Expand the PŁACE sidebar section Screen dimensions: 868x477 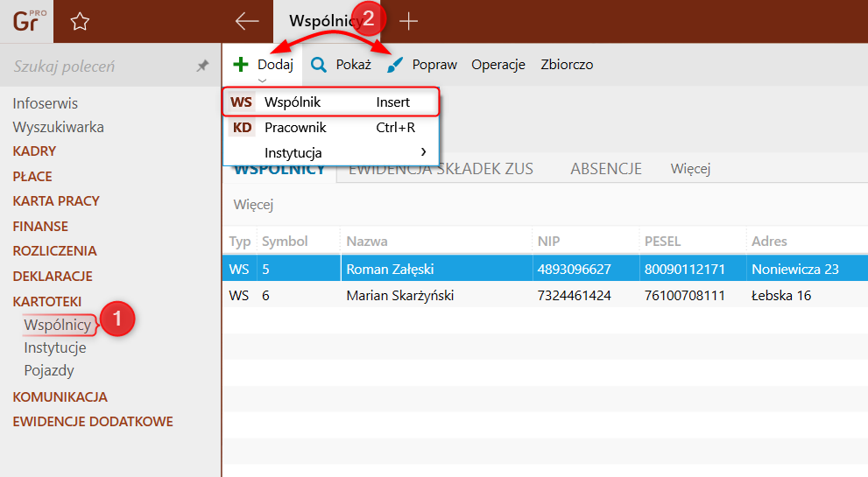[x=32, y=177]
